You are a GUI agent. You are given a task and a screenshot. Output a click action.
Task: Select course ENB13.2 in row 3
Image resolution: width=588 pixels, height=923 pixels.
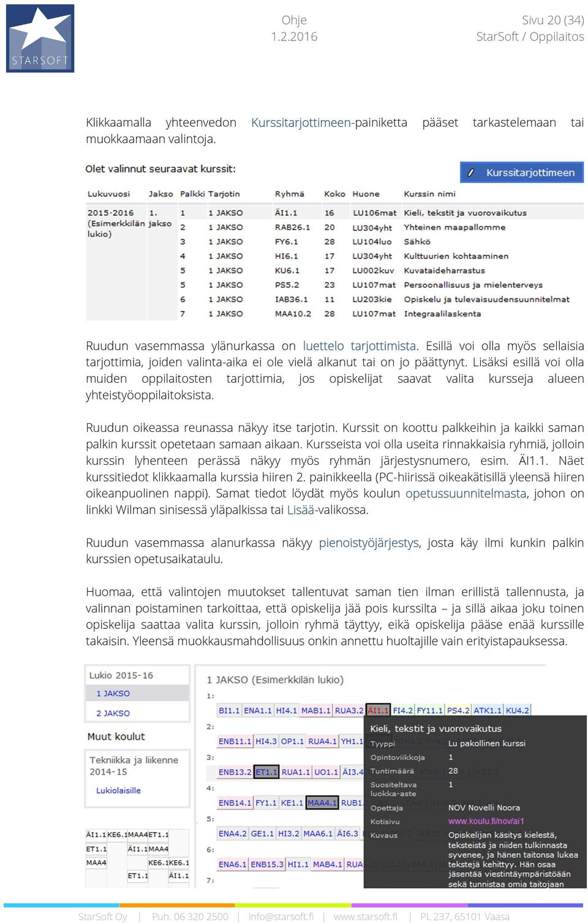point(235,772)
